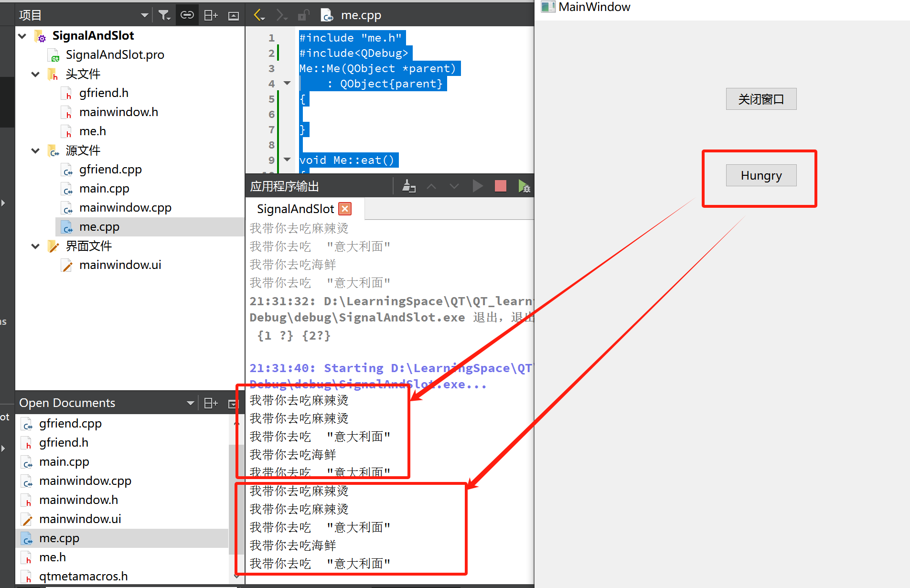Image resolution: width=910 pixels, height=588 pixels.
Task: Click the next item down arrow in output pane
Action: (454, 186)
